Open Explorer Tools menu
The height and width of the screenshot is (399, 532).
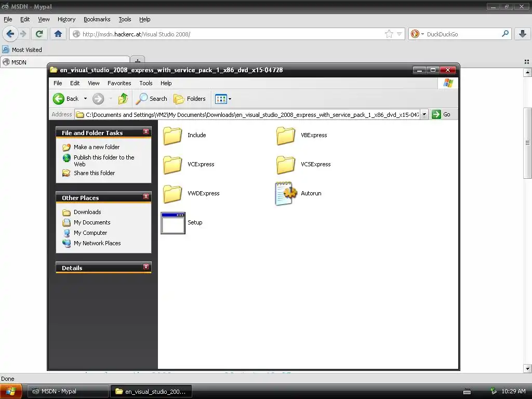coord(146,83)
